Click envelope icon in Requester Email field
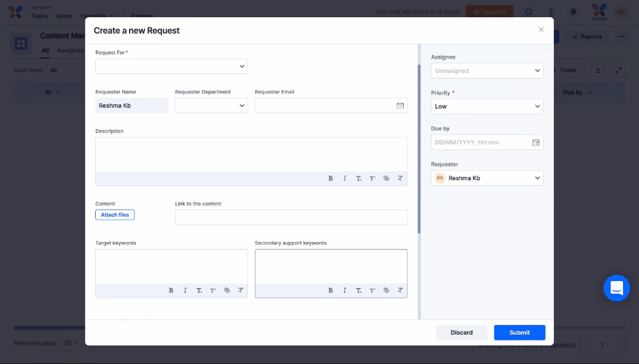Image resolution: width=639 pixels, height=364 pixels. [x=400, y=105]
